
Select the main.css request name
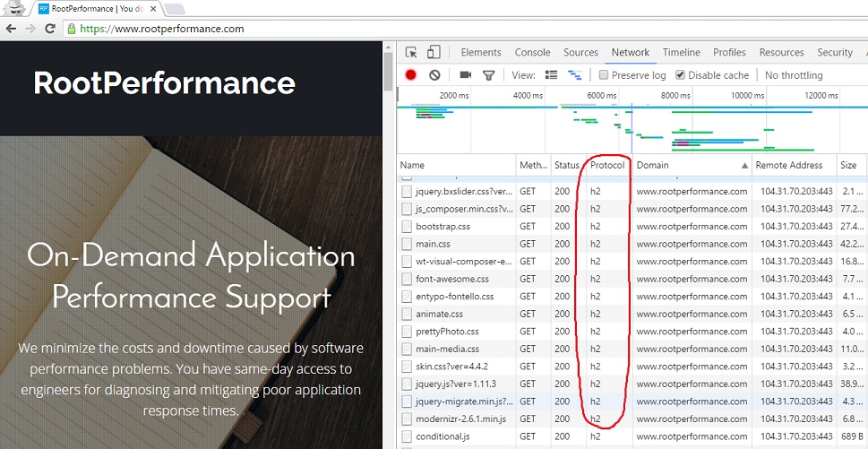[x=433, y=244]
